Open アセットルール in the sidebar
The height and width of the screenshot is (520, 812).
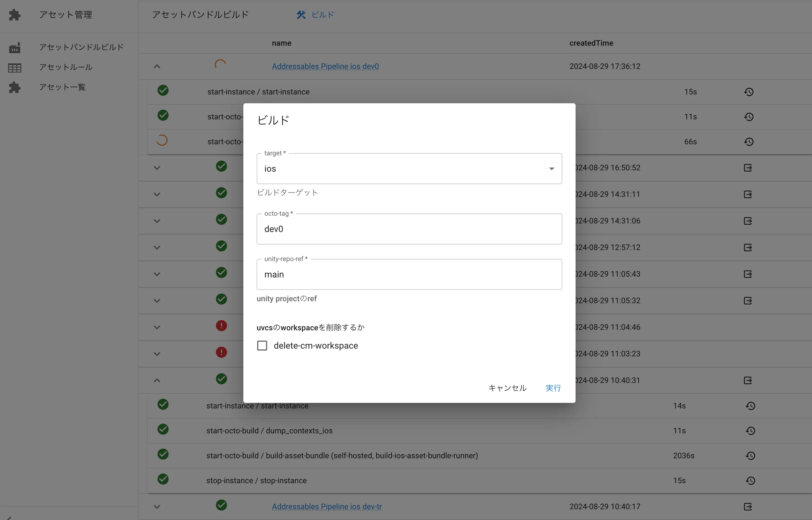(66, 67)
